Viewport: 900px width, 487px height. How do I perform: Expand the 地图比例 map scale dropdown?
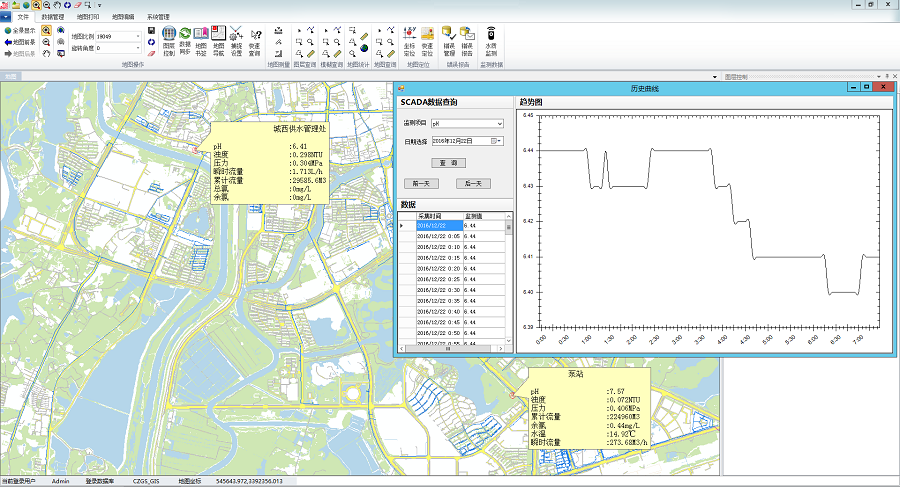coord(136,36)
